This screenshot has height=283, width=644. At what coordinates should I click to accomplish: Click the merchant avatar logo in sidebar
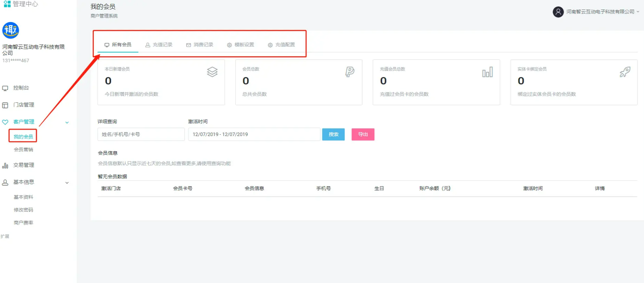(11, 30)
